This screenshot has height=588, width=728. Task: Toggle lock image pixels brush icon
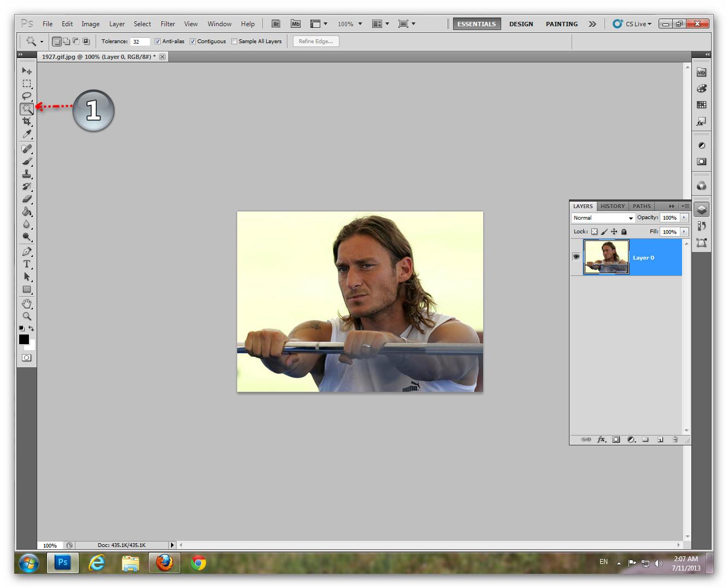[x=604, y=232]
